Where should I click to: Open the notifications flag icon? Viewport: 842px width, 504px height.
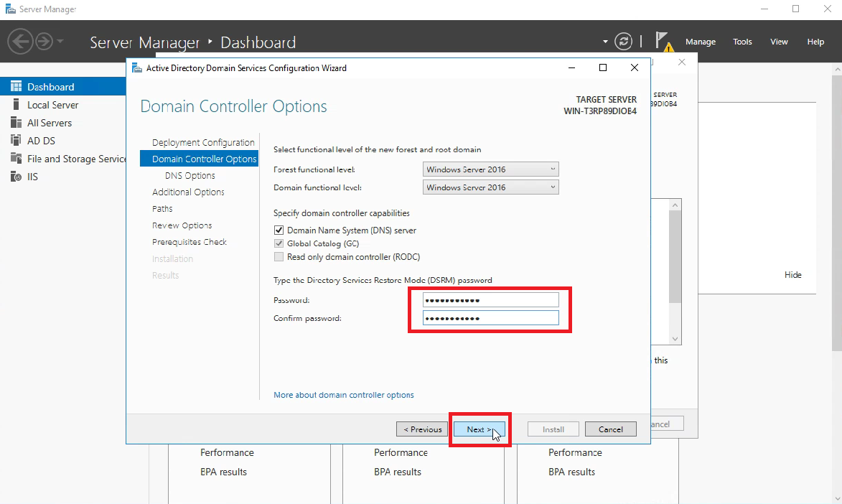(663, 41)
